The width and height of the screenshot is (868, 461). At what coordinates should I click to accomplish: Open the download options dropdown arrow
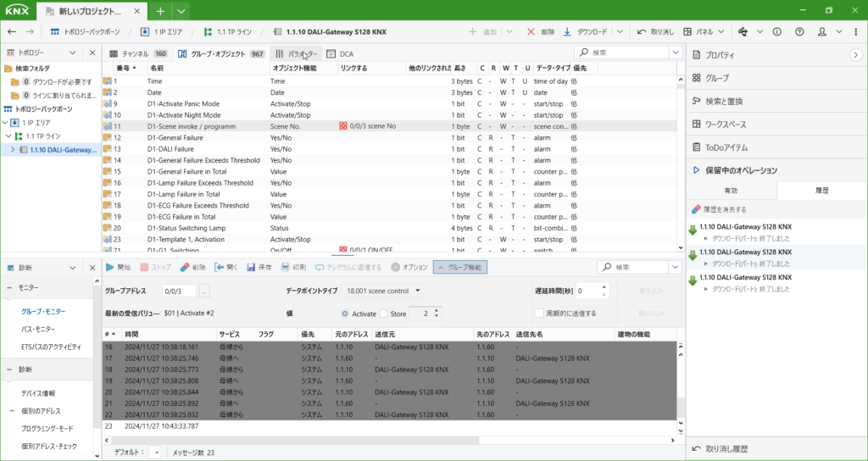[x=620, y=32]
